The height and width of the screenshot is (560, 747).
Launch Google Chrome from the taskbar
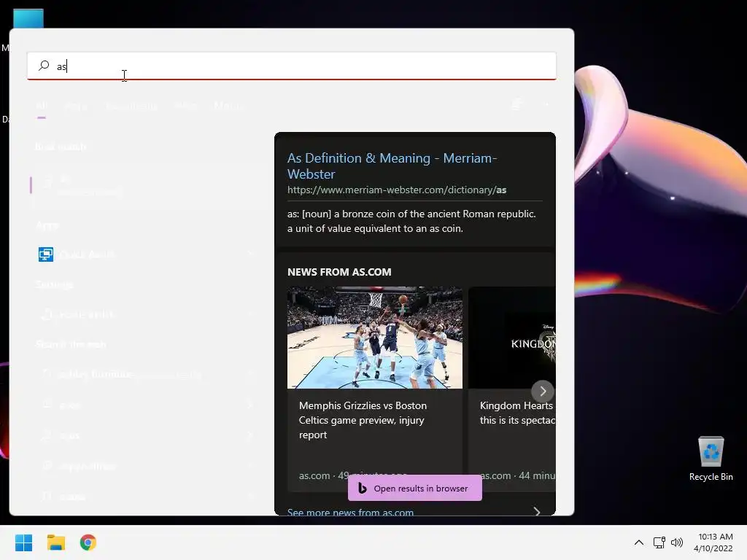[x=88, y=542]
